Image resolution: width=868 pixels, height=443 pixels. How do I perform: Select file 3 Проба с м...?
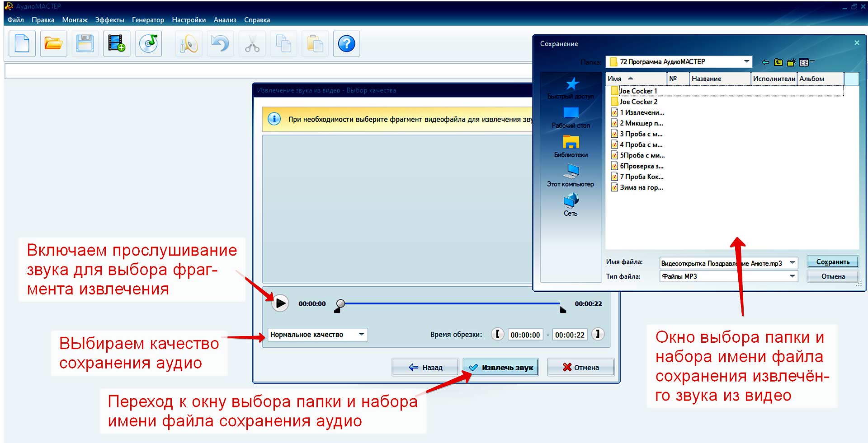point(637,134)
